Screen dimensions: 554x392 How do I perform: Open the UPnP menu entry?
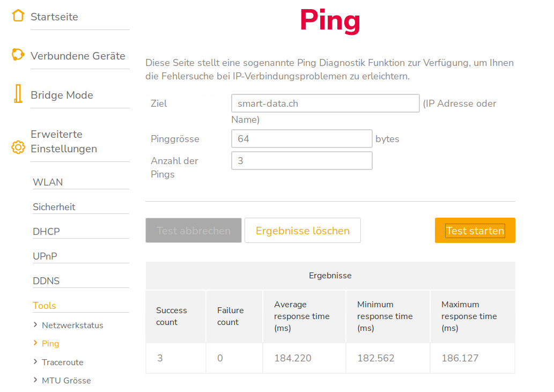point(45,256)
